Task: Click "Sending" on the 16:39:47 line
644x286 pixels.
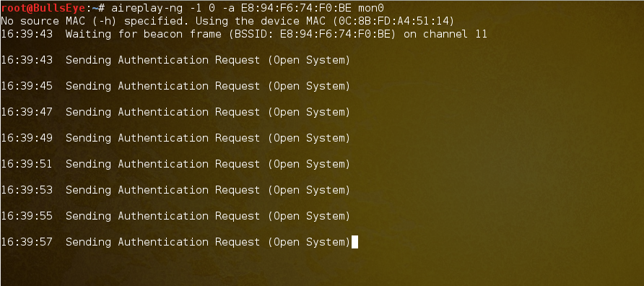Action: pyautogui.click(x=88, y=112)
